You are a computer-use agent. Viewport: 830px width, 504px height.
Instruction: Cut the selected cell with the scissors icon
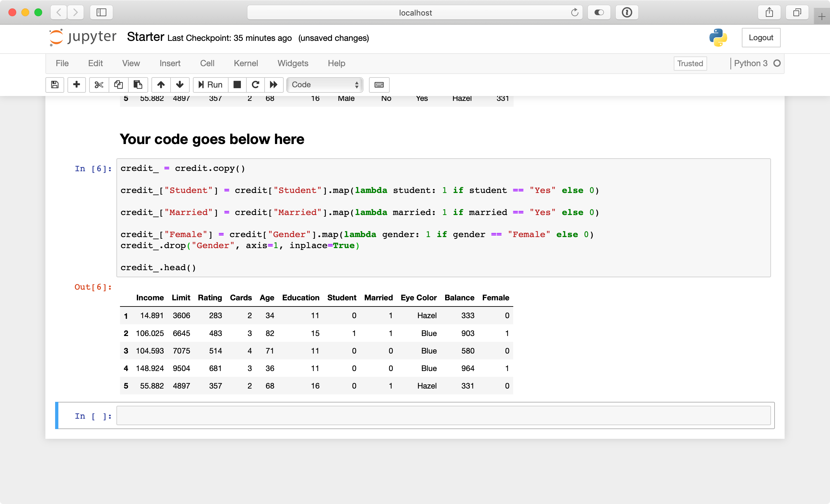pos(99,85)
